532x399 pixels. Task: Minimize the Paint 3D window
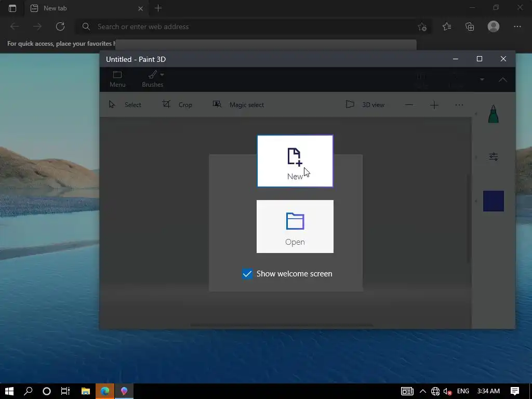click(456, 59)
